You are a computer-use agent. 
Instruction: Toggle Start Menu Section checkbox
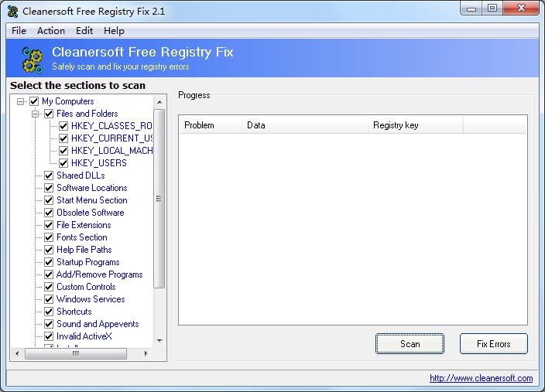click(x=49, y=200)
